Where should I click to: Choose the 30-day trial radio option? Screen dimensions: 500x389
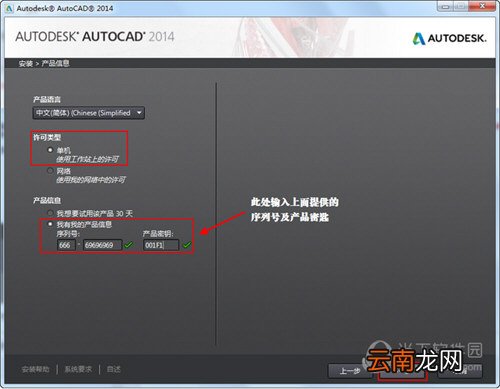tap(50, 213)
